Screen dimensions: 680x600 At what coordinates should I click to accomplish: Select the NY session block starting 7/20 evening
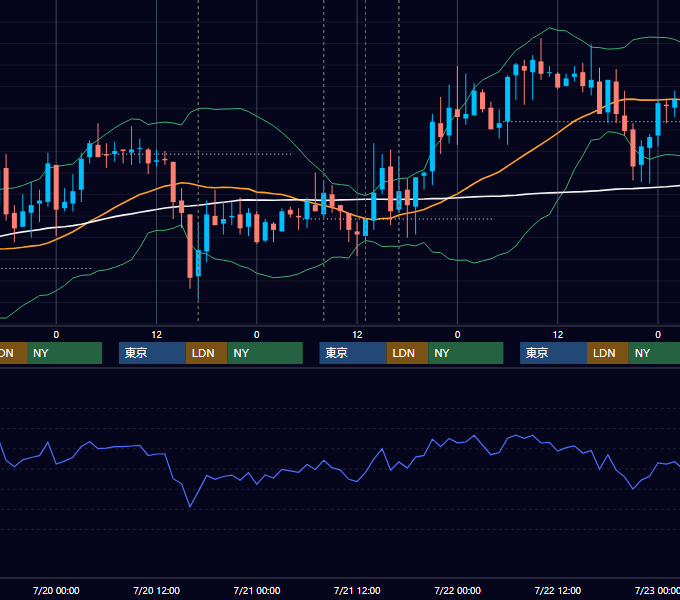[265, 353]
